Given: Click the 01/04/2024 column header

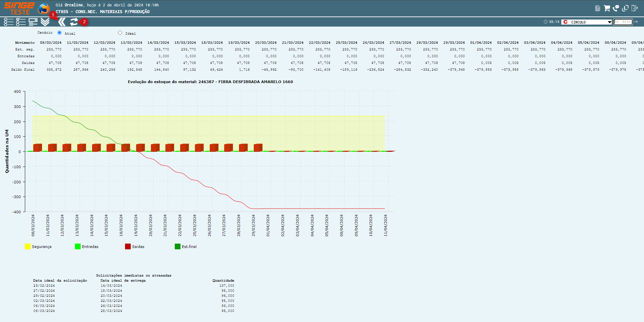Looking at the screenshot, I should 481,43.
